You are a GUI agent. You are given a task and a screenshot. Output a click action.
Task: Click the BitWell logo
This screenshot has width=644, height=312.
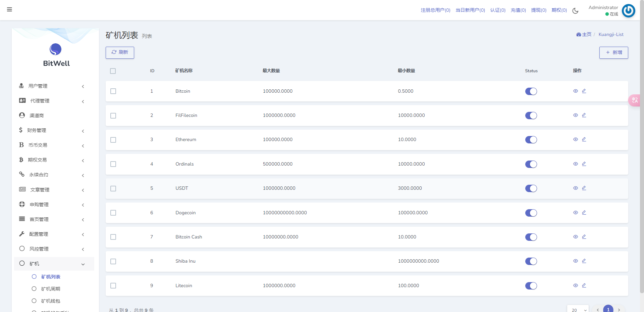56,55
